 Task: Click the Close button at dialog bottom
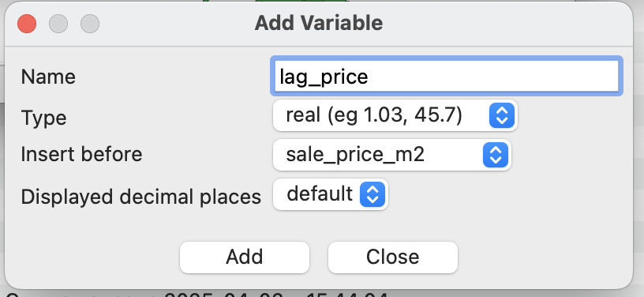pos(393,258)
